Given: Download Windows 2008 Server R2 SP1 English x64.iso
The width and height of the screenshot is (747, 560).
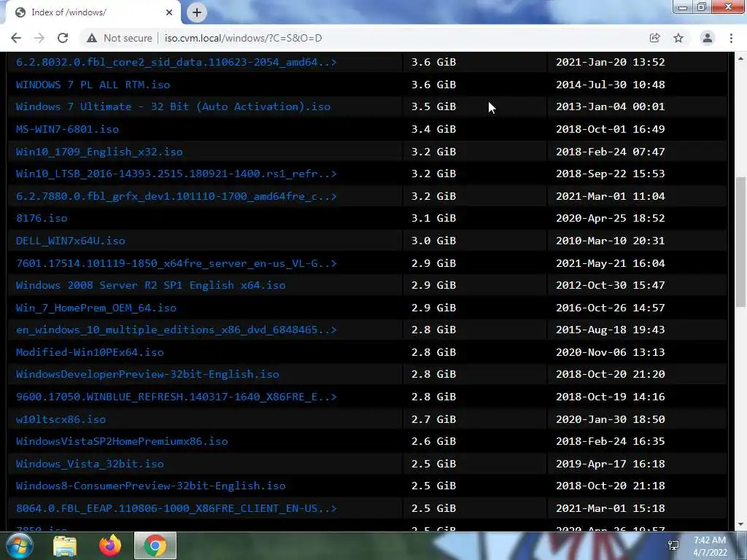Looking at the screenshot, I should tap(150, 285).
